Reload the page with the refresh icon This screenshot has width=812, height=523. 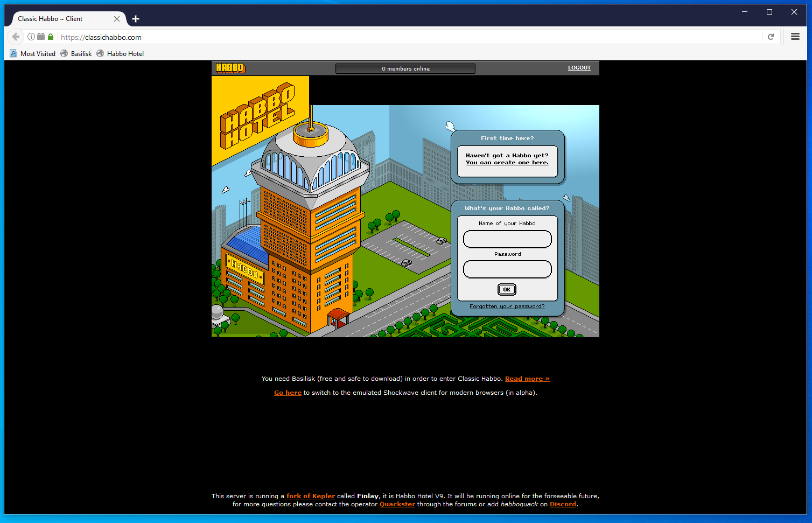tap(771, 37)
